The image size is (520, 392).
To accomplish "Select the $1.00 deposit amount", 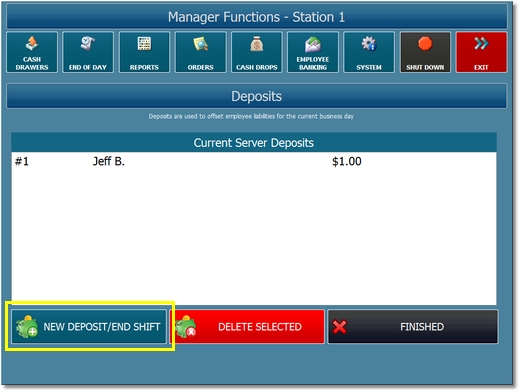I will pyautogui.click(x=347, y=162).
